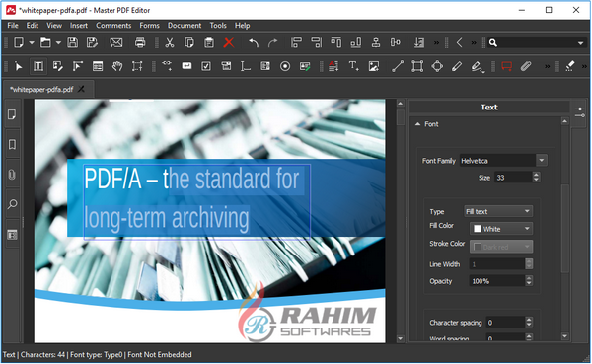
Task: Choose the Insert Image tool
Action: tap(373, 66)
